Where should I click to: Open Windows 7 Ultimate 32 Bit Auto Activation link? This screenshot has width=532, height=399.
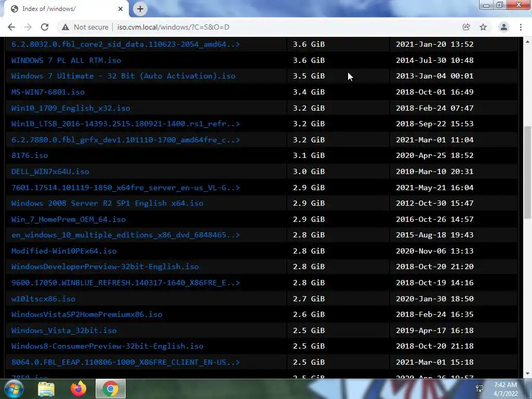click(123, 76)
